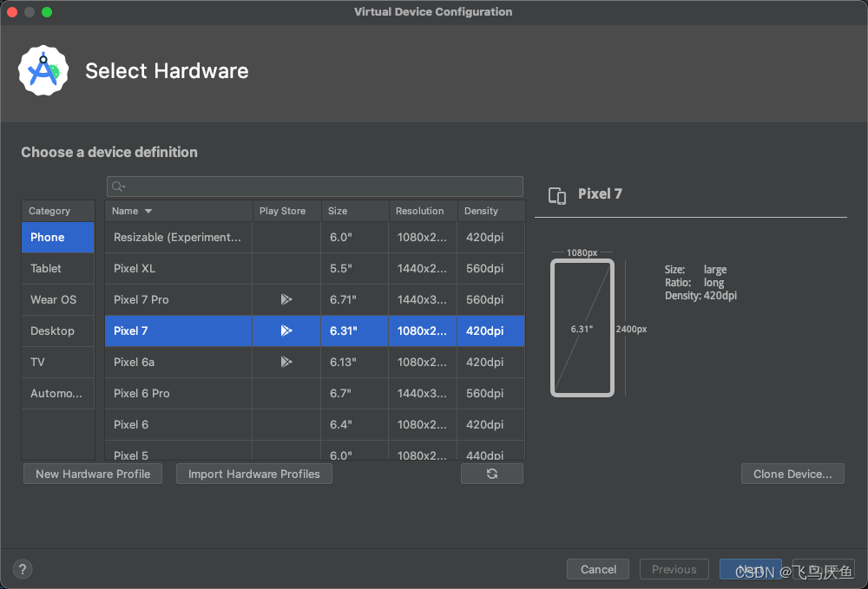
Task: Select Pixel 6 Pro device row
Action: [x=315, y=393]
